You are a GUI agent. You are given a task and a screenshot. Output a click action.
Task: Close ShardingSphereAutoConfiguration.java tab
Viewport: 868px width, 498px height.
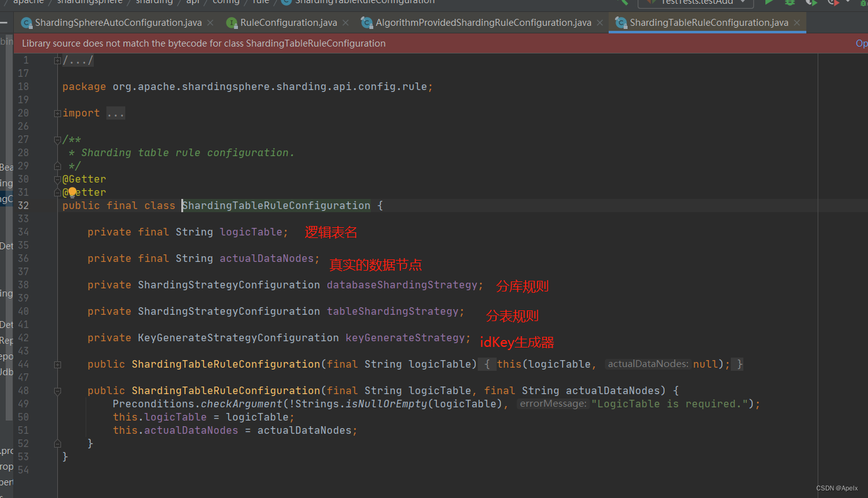coord(211,23)
